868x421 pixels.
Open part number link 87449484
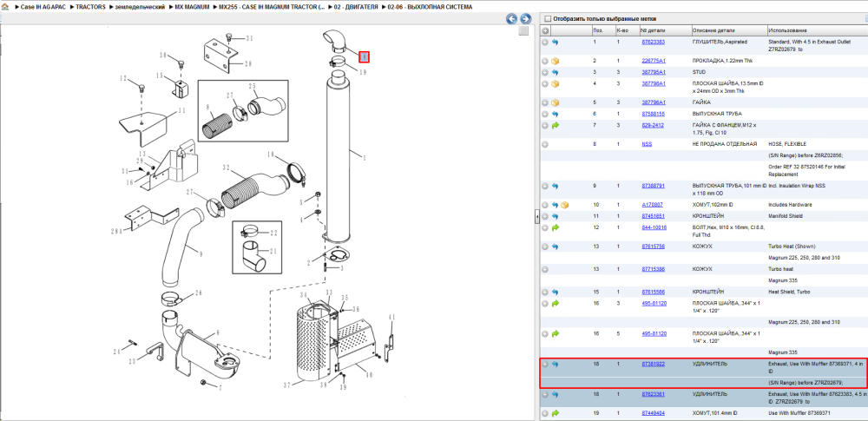tap(654, 413)
